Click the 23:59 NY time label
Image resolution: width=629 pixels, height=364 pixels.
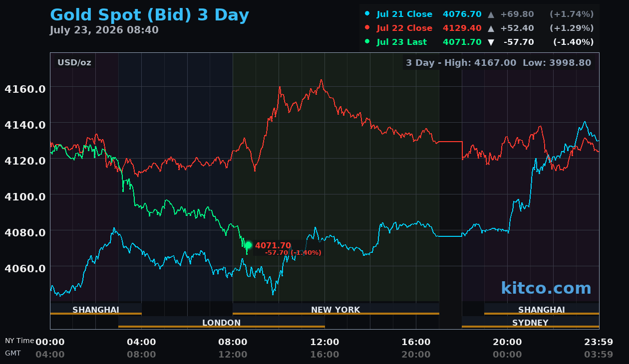[599, 342]
